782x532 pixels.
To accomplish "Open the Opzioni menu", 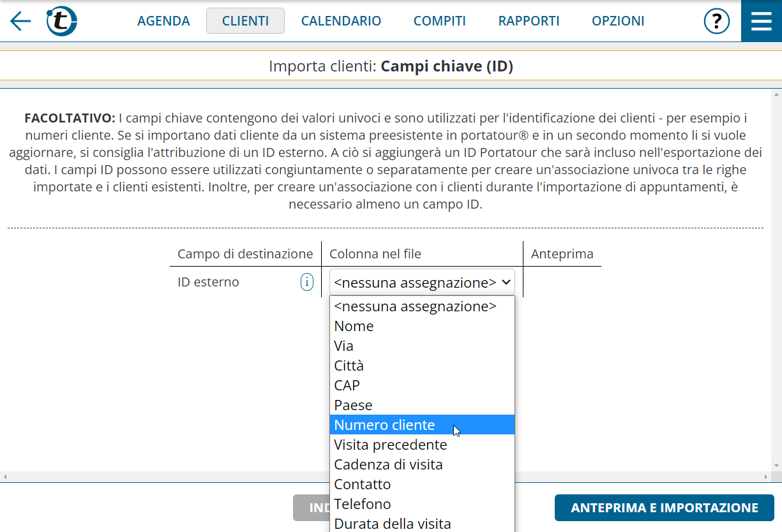I will (x=618, y=21).
